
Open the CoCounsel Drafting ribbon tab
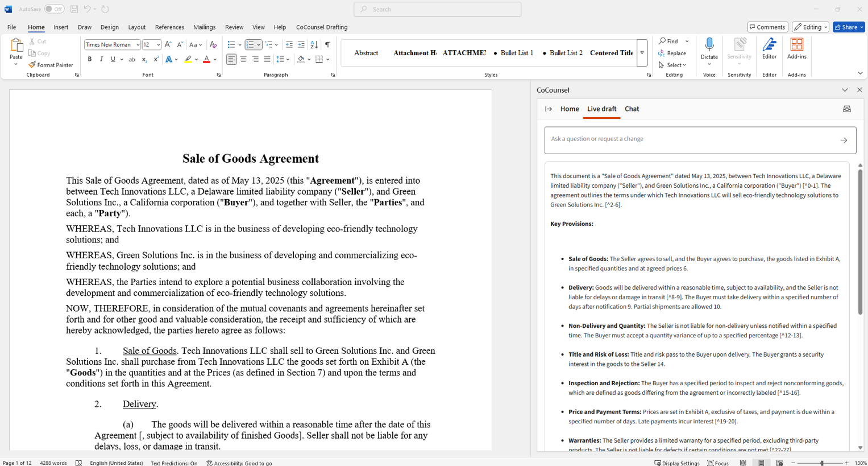pyautogui.click(x=321, y=27)
